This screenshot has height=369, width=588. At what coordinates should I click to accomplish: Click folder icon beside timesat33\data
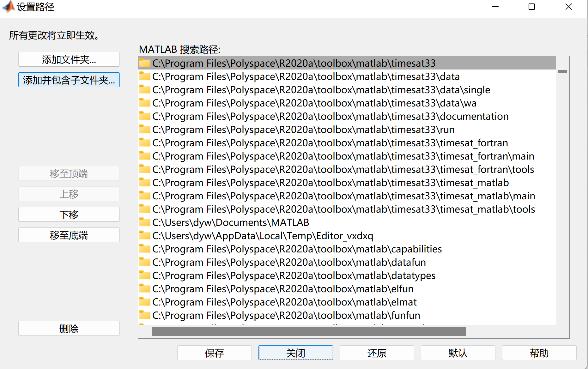[145, 76]
